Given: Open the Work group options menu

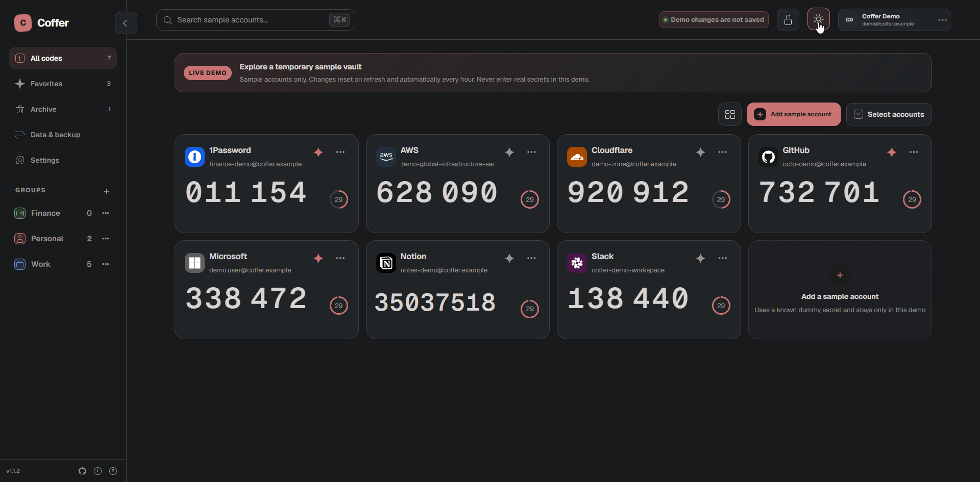Looking at the screenshot, I should (x=106, y=264).
